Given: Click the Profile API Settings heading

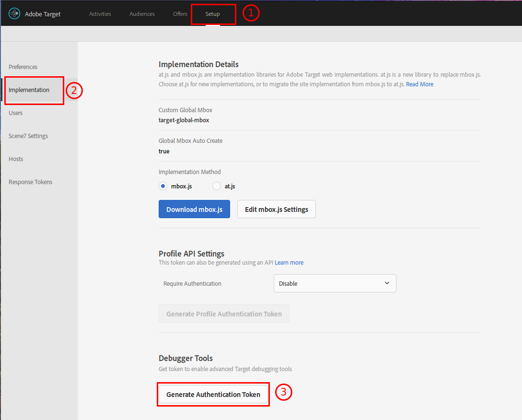Looking at the screenshot, I should 191,254.
